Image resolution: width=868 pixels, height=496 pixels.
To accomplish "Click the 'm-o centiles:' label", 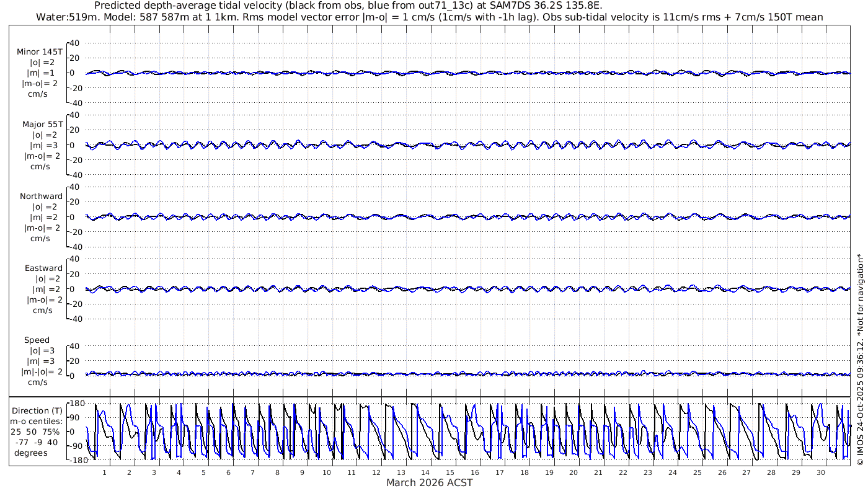I will pos(36,421).
